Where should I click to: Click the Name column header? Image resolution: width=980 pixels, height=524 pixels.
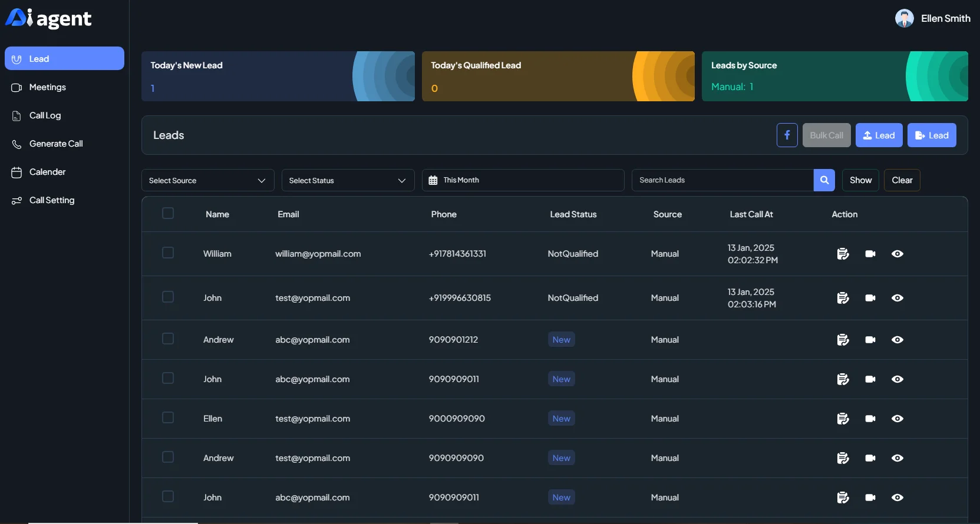[x=217, y=214]
